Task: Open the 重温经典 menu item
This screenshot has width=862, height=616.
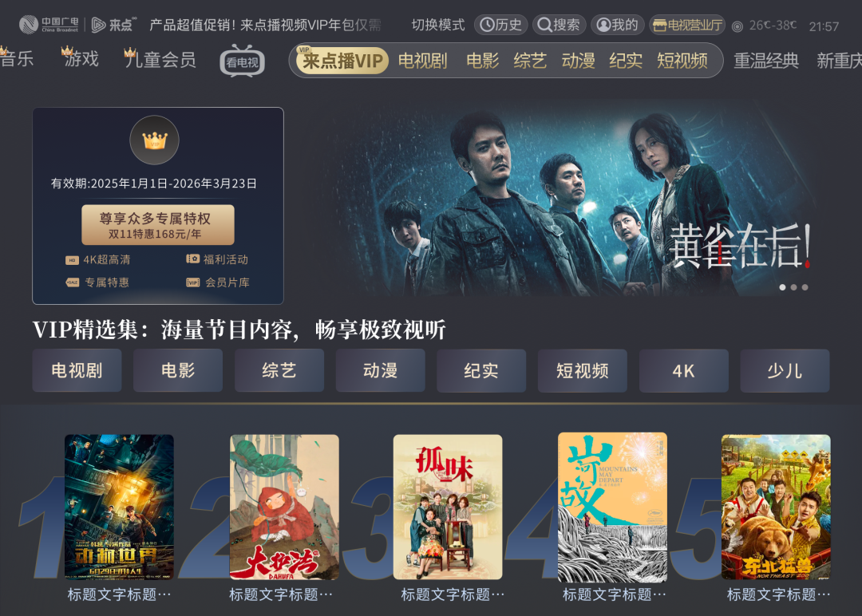Action: [765, 61]
